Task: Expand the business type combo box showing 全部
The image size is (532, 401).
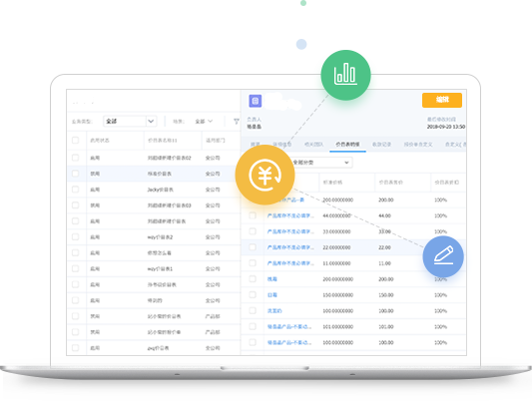Action: coord(130,121)
